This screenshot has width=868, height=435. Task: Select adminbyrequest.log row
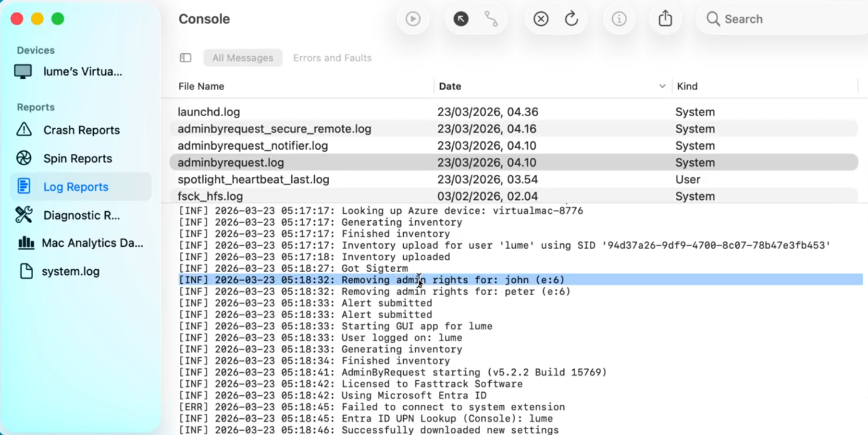514,162
